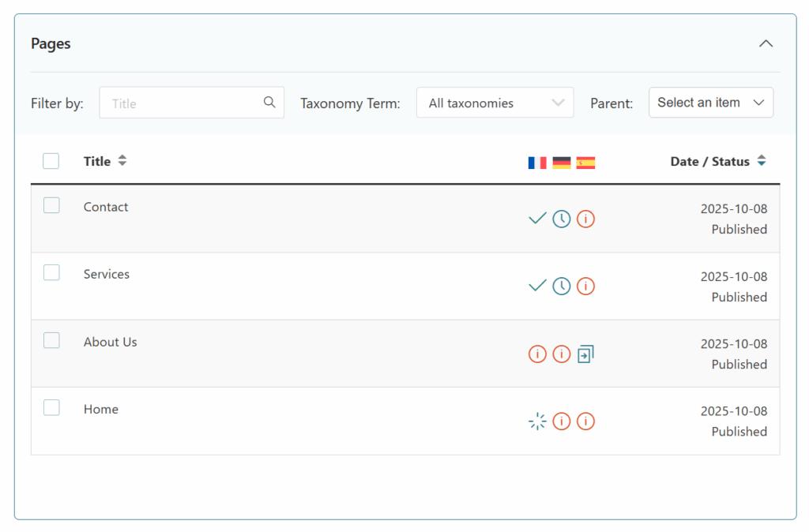Tick the About Us row checkbox
The height and width of the screenshot is (532, 809).
(51, 341)
